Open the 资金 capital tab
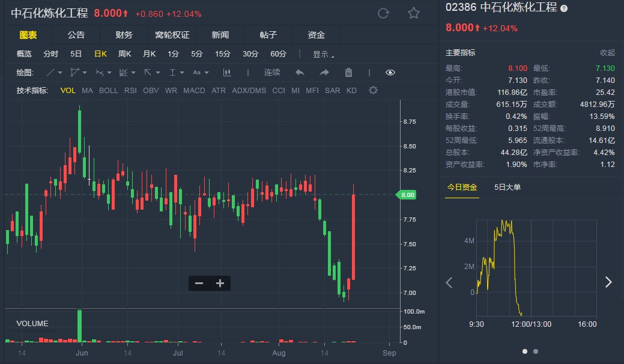Screen dimensions: 624x364 pyautogui.click(x=316, y=35)
